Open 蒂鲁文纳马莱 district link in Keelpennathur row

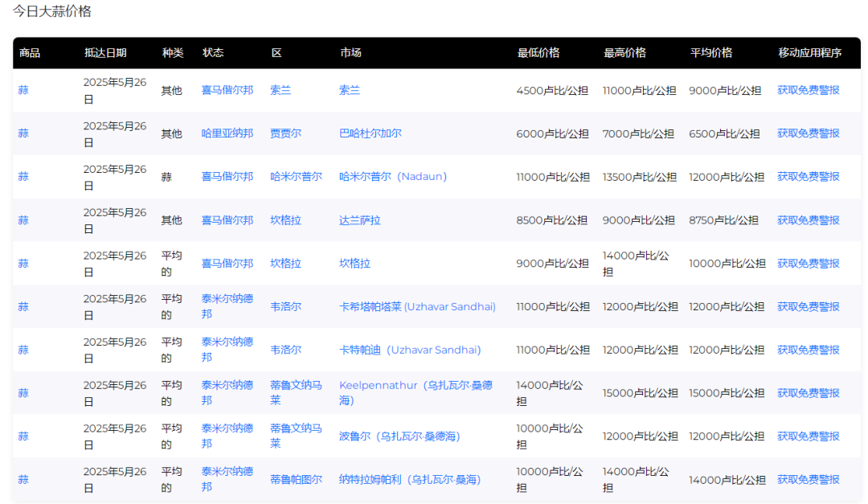click(296, 393)
